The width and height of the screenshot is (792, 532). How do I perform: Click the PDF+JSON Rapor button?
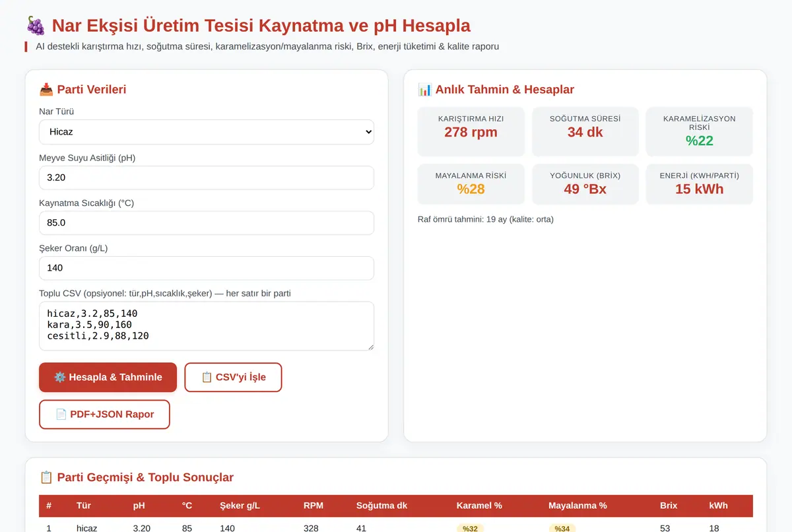tap(104, 415)
